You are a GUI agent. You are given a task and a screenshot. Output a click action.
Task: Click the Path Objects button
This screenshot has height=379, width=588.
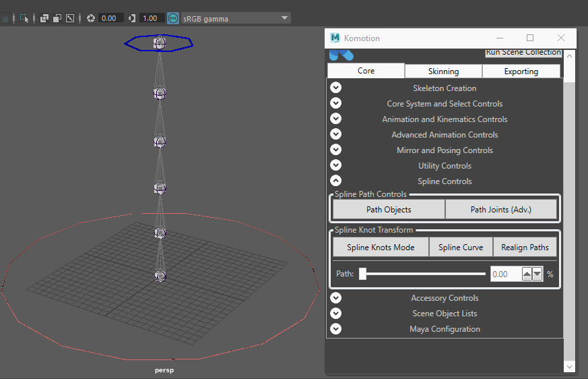pyautogui.click(x=389, y=209)
